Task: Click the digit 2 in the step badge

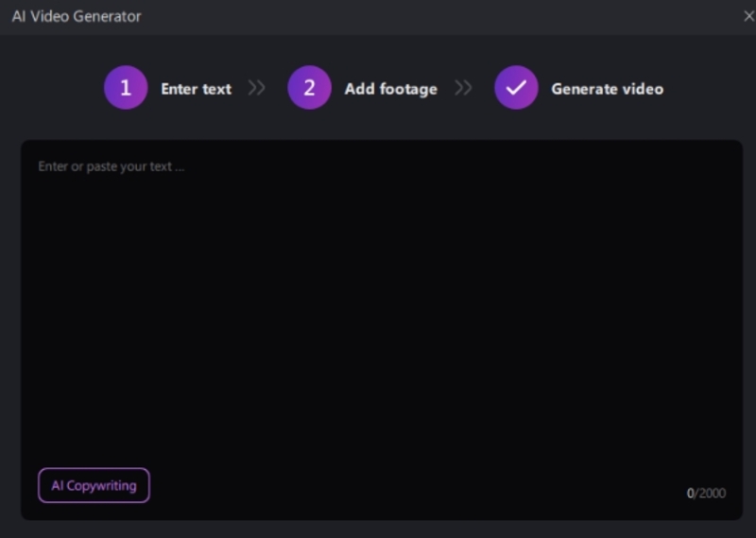Action: (x=309, y=88)
